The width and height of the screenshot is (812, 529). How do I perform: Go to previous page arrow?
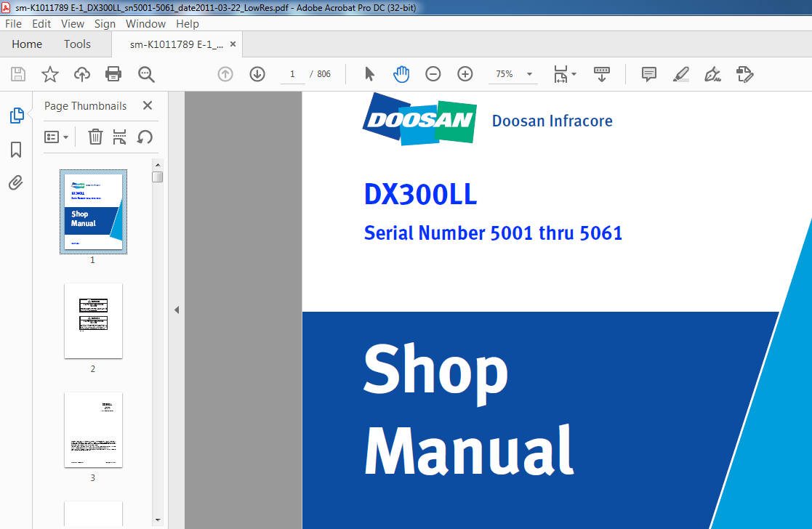click(225, 74)
